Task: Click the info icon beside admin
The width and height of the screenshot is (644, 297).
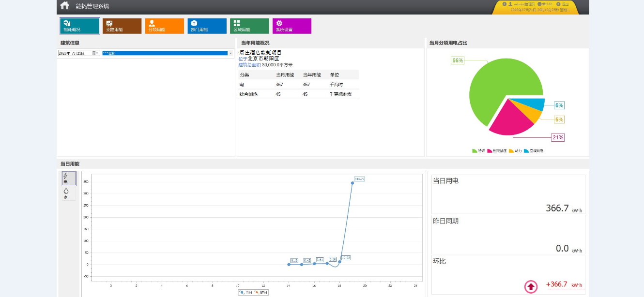Action: click(x=505, y=4)
